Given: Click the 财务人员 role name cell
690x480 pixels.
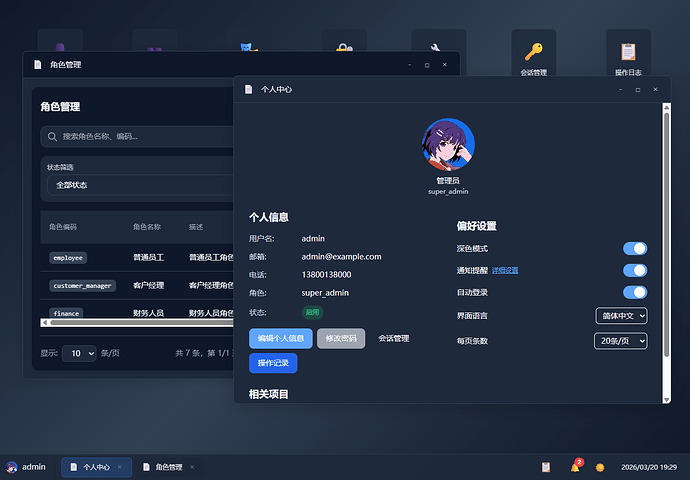Looking at the screenshot, I should pos(149,313).
